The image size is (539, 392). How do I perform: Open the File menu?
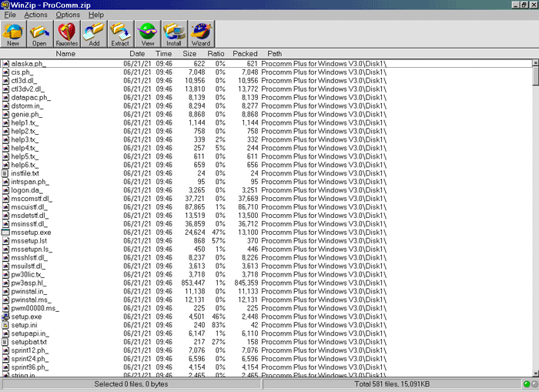coord(10,15)
